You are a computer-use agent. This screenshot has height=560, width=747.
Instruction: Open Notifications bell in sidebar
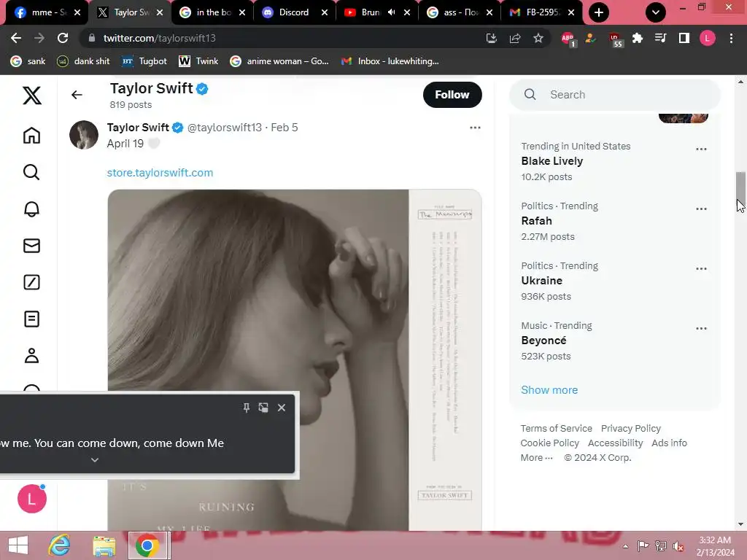pyautogui.click(x=32, y=209)
